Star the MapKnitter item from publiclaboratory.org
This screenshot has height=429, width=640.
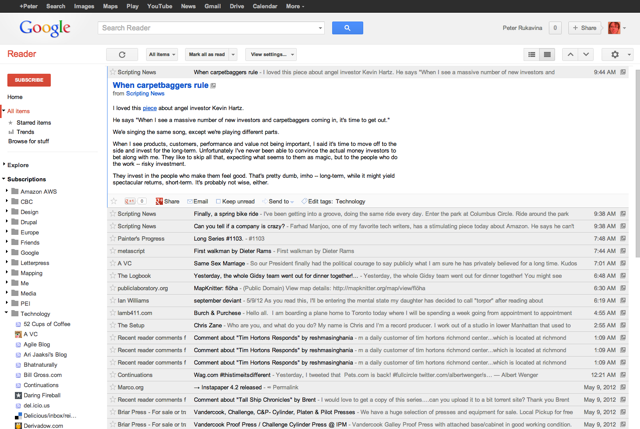click(113, 288)
